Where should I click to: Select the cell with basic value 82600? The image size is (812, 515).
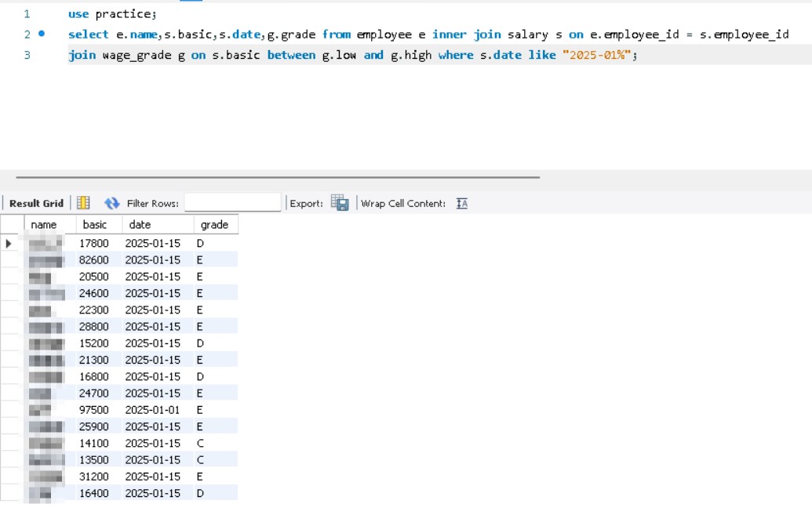pyautogui.click(x=94, y=260)
